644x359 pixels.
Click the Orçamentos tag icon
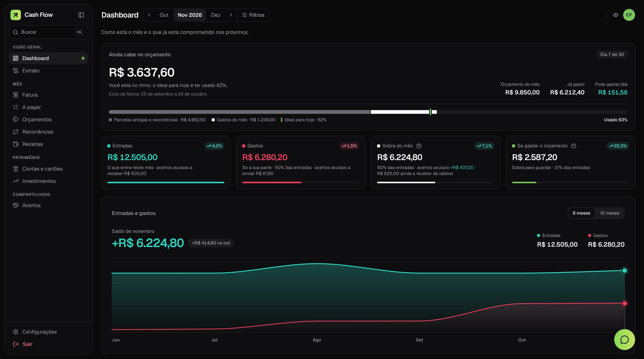coord(15,119)
